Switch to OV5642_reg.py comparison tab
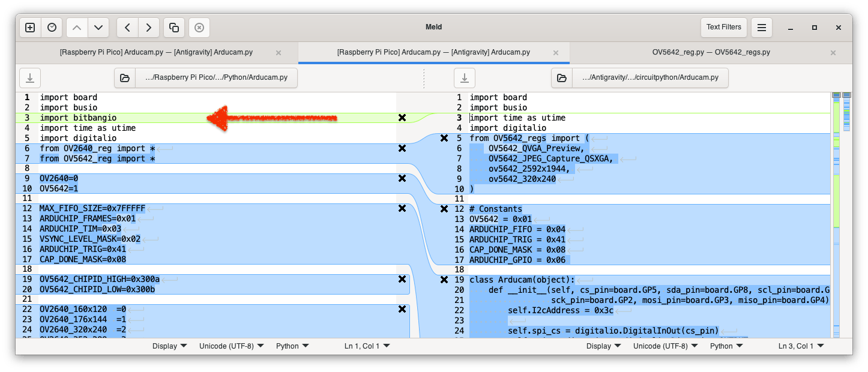This screenshot has height=372, width=868. [x=711, y=53]
